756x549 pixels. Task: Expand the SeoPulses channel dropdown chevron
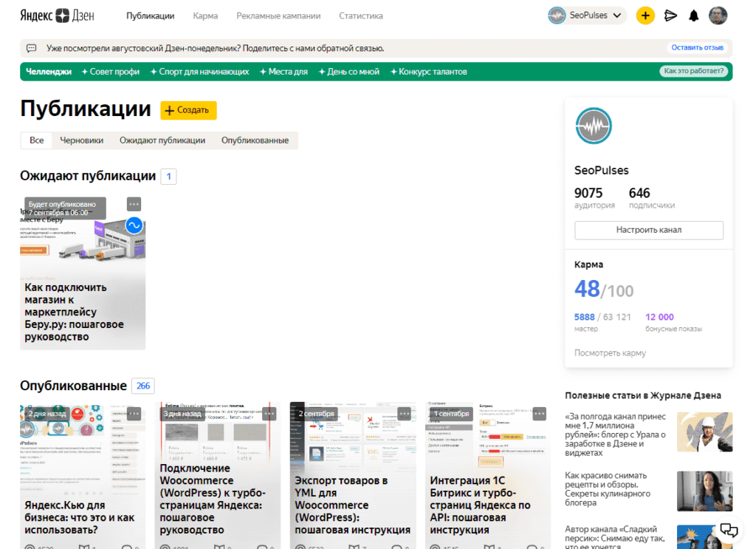coord(616,16)
